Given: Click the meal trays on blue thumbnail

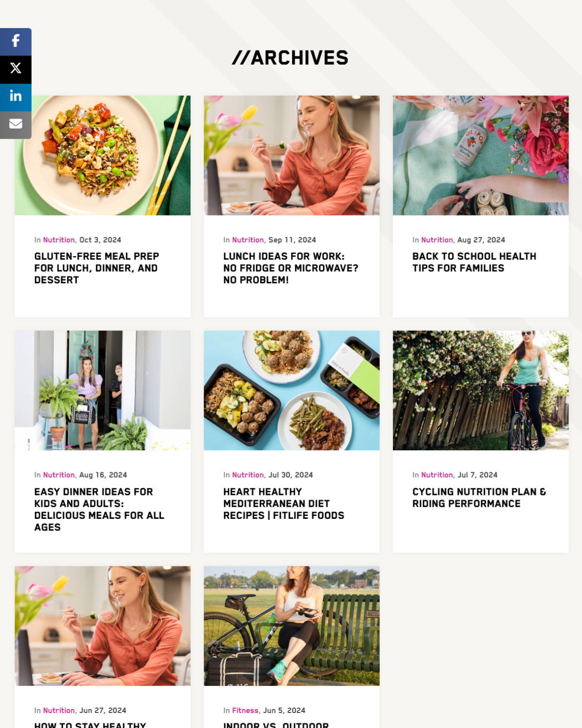Looking at the screenshot, I should coord(291,390).
